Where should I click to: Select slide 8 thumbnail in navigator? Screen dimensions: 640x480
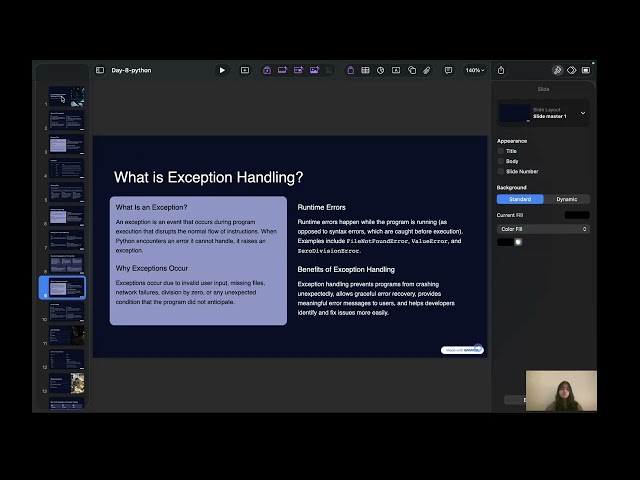(67, 264)
